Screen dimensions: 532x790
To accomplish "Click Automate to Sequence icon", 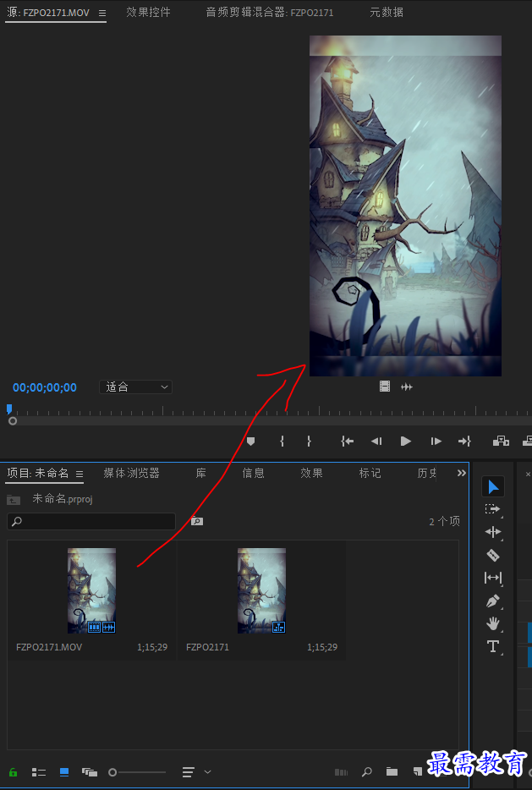I will pos(341,772).
